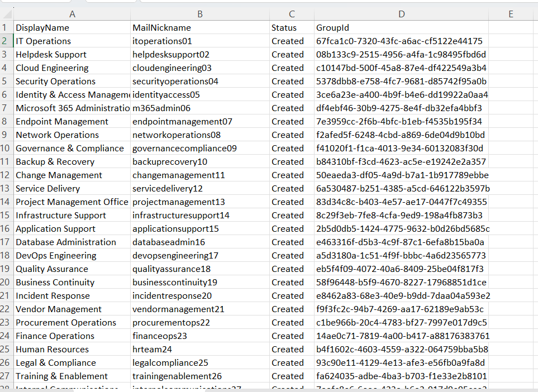The height and width of the screenshot is (392, 538).
Task: Select column A header
Action: (x=72, y=15)
